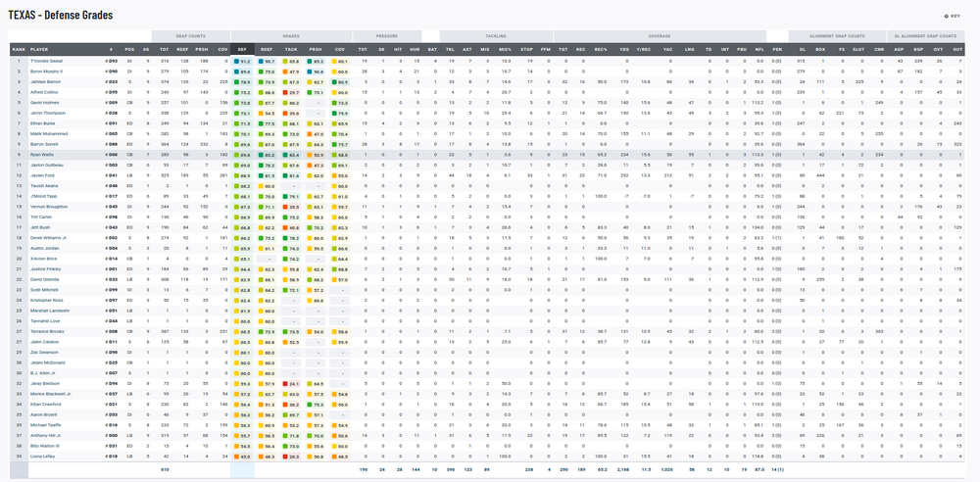Click Alfred Collins' 29.7 tackle grade badge
980x482 pixels.
(292, 92)
